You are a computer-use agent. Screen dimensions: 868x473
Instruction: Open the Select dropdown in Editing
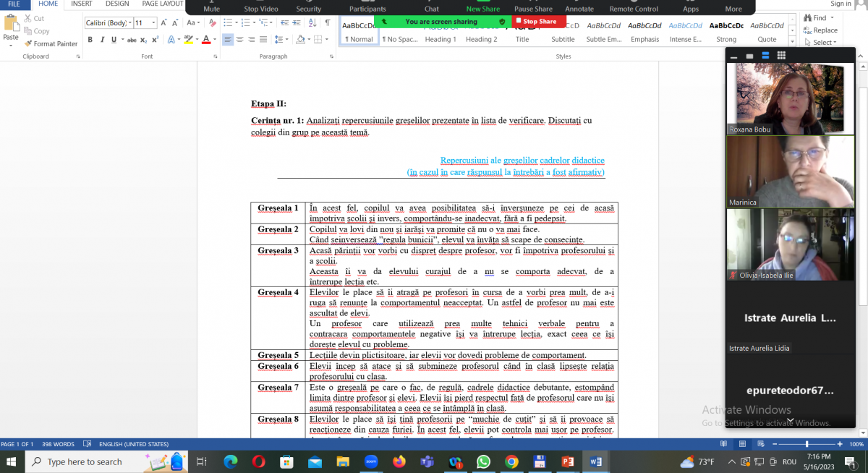point(820,43)
